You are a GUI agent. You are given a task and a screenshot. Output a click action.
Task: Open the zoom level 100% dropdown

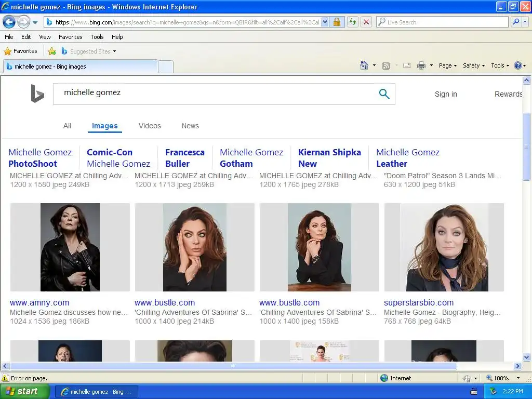click(x=518, y=378)
